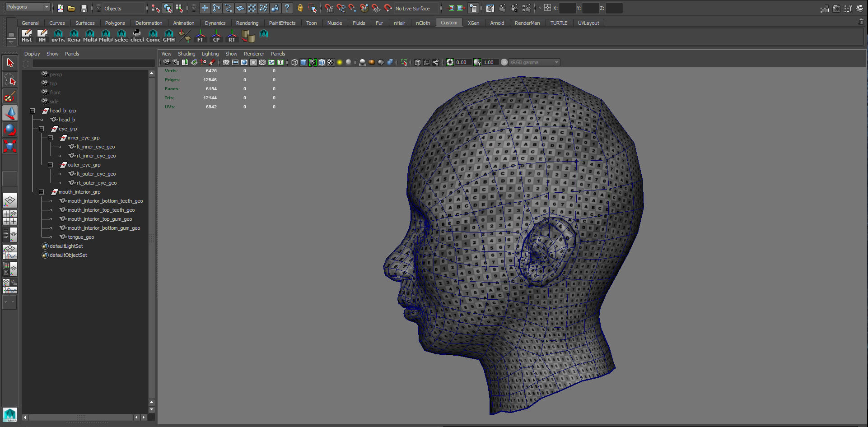The width and height of the screenshot is (868, 427).
Task: Click the NH shelf button
Action: [x=42, y=36]
